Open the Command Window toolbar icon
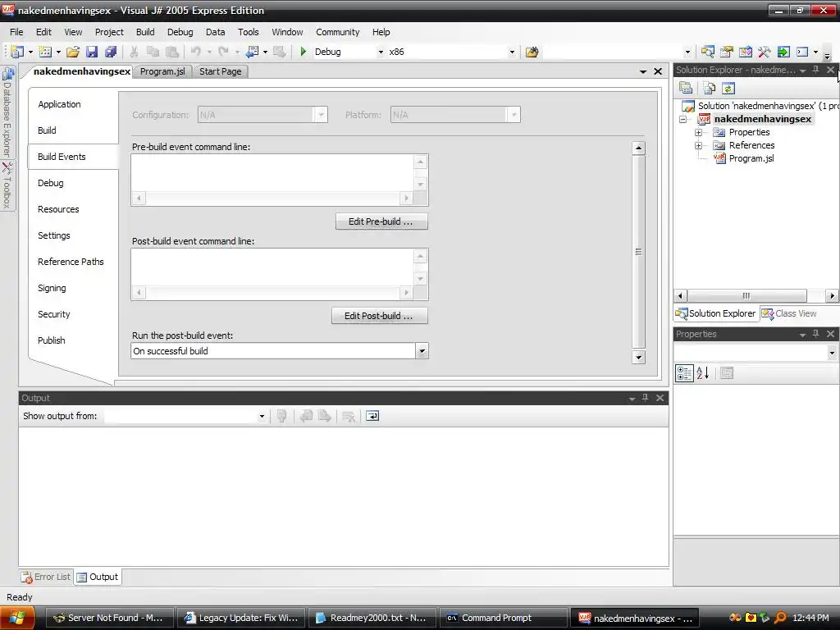 [x=802, y=52]
